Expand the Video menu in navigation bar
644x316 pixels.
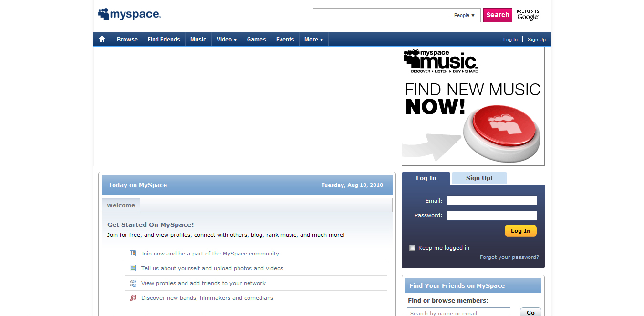pos(227,40)
